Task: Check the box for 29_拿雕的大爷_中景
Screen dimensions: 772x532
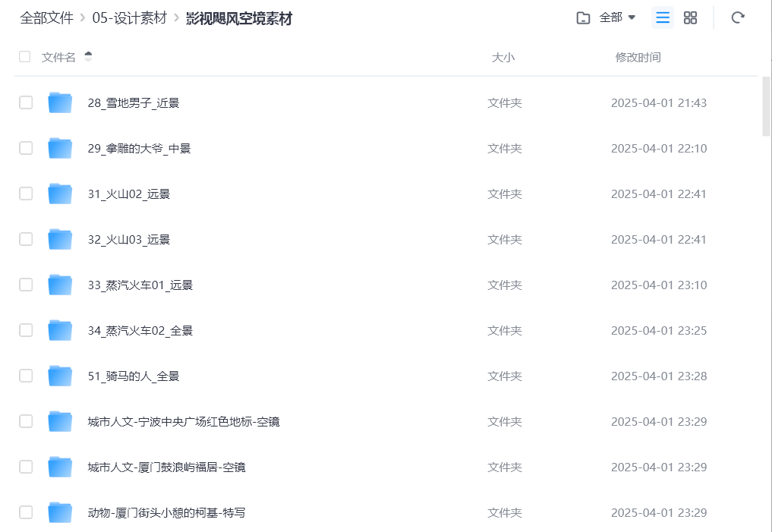Action: point(26,148)
